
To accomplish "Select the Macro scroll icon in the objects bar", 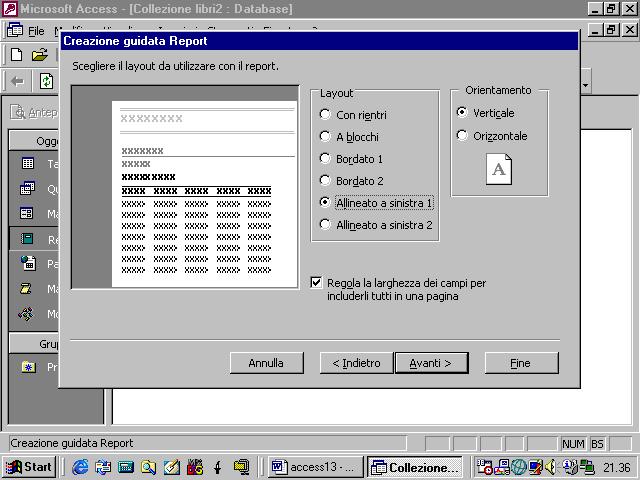I will (25, 289).
